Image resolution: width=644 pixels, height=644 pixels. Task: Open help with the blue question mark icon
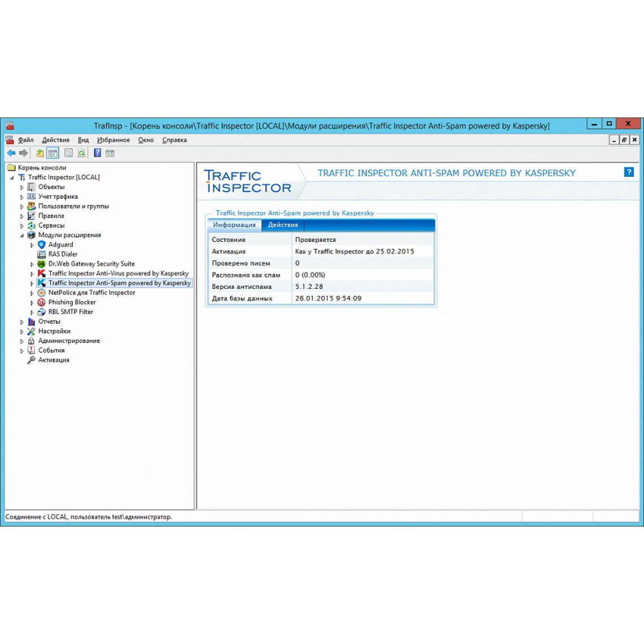(628, 172)
